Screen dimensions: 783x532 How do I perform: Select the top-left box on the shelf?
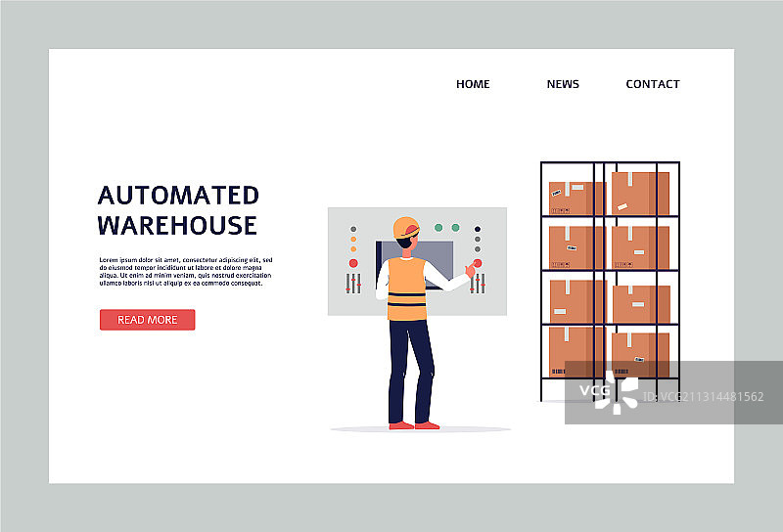[576, 197]
